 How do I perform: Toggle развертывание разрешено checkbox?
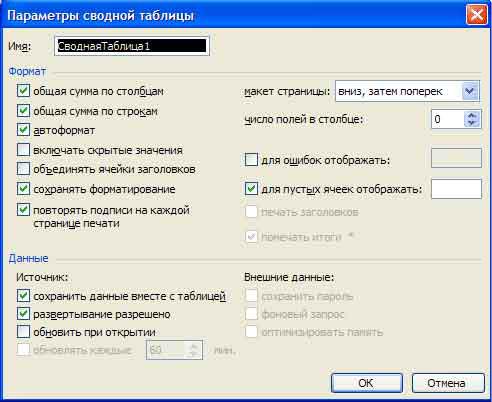pos(23,314)
